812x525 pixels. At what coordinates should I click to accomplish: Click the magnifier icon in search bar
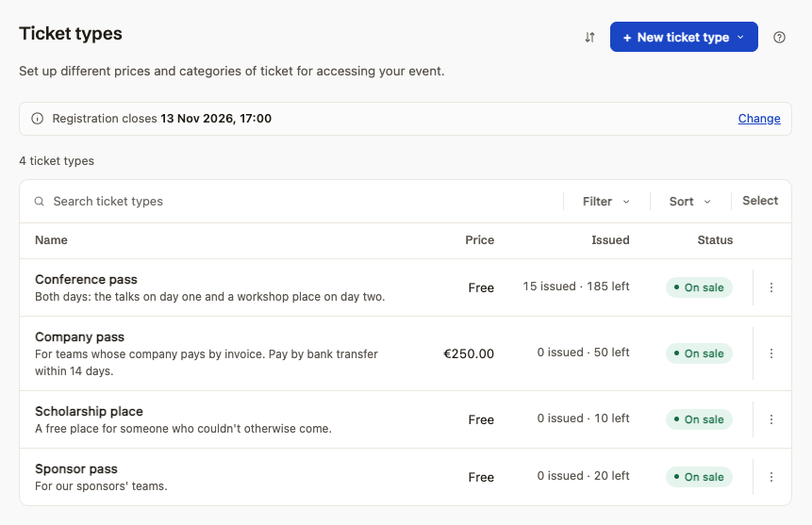[x=40, y=202]
